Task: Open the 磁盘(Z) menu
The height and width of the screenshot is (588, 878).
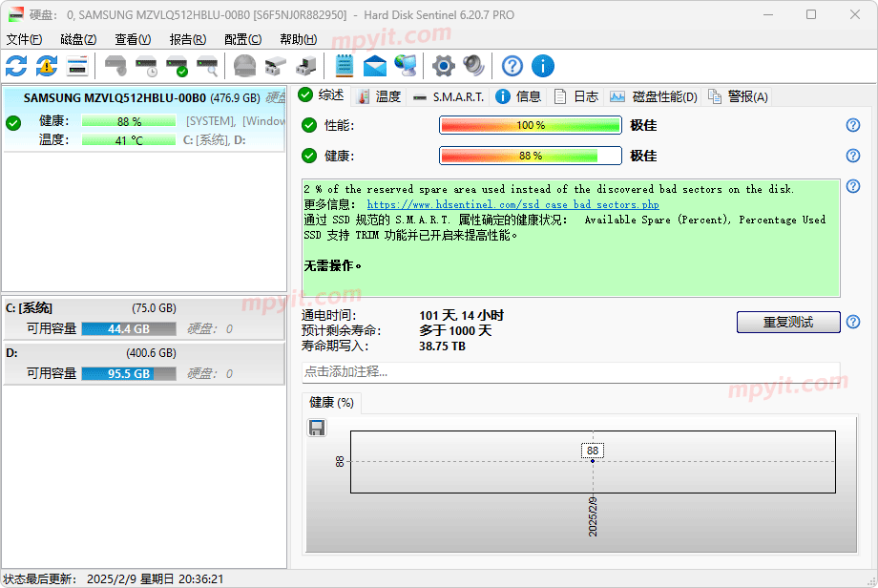Action: (x=78, y=39)
